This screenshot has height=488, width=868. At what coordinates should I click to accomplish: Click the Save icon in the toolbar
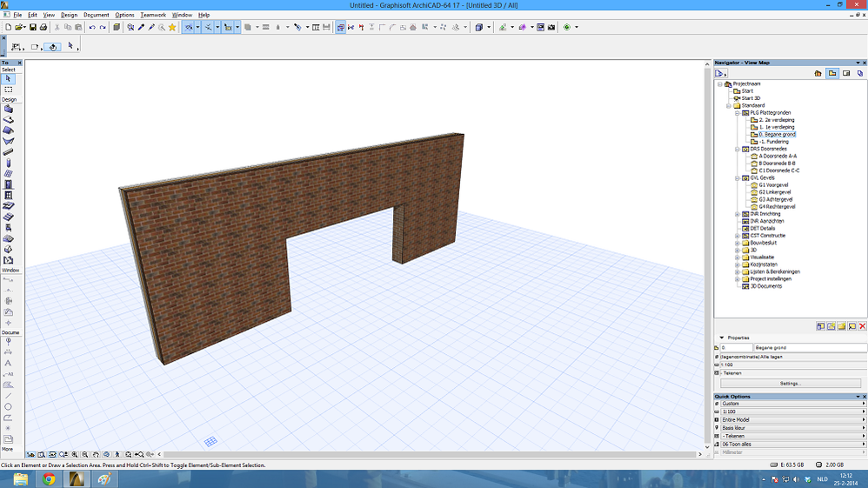point(32,27)
